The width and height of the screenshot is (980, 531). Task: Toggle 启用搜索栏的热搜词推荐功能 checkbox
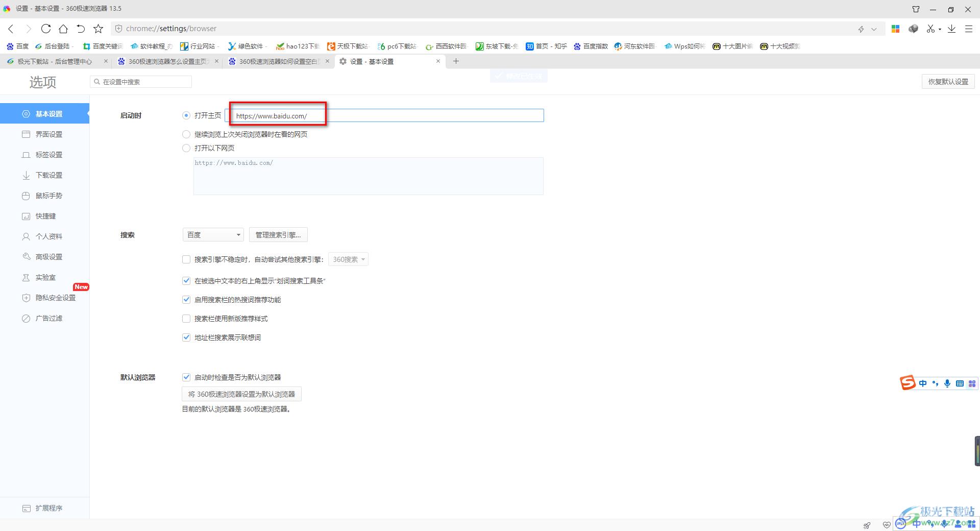click(186, 300)
